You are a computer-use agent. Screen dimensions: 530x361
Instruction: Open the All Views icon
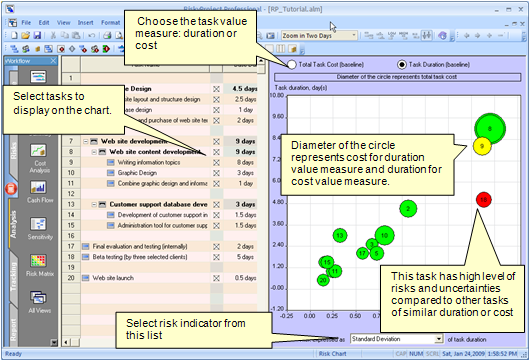[x=39, y=297]
